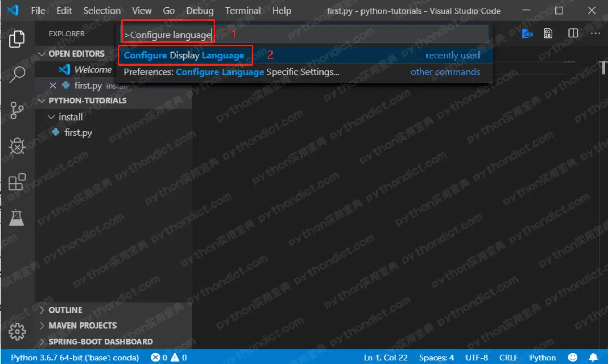Open the Test beaker view in the sidebar
This screenshot has height=364, width=608.
pyautogui.click(x=17, y=217)
